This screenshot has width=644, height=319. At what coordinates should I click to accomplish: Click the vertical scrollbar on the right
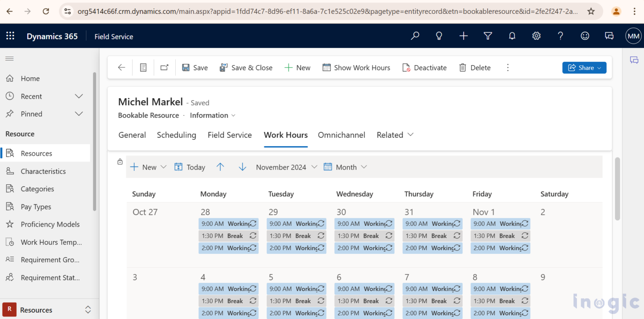pyautogui.click(x=617, y=189)
